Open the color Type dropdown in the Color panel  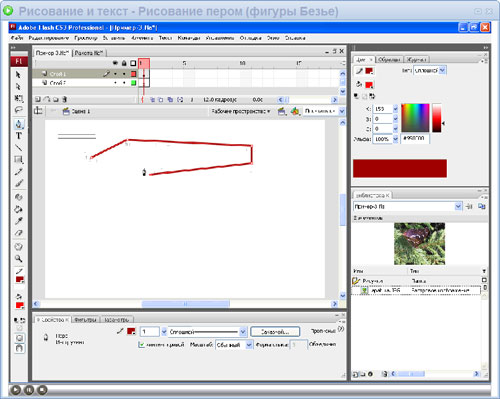pyautogui.click(x=442, y=70)
